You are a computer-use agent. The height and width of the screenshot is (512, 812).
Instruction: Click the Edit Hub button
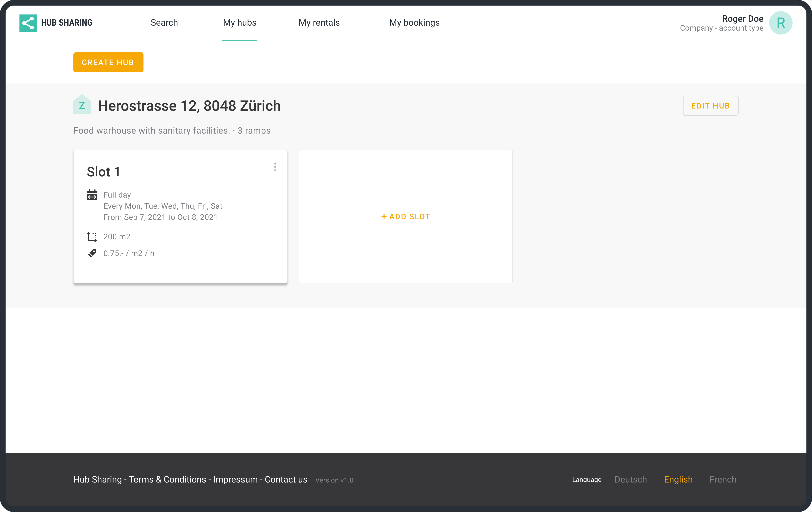(710, 106)
